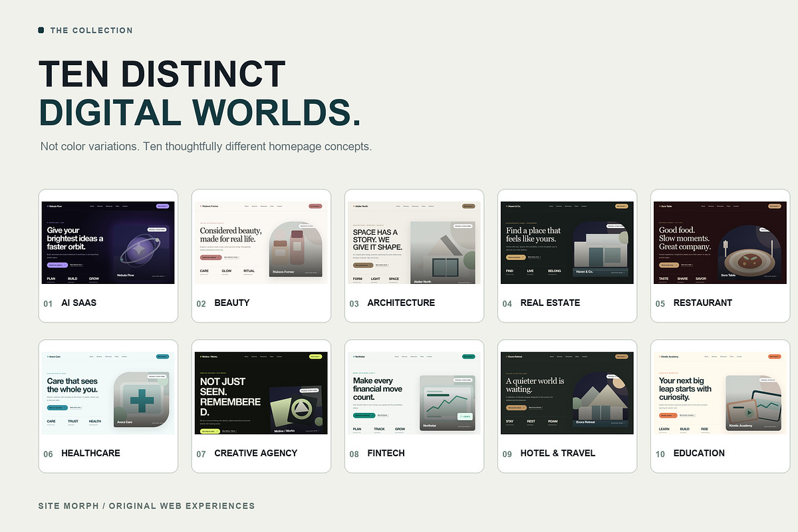The image size is (798, 532).
Task: Click the 'Care that sees the whole you' headline
Action: (72, 385)
